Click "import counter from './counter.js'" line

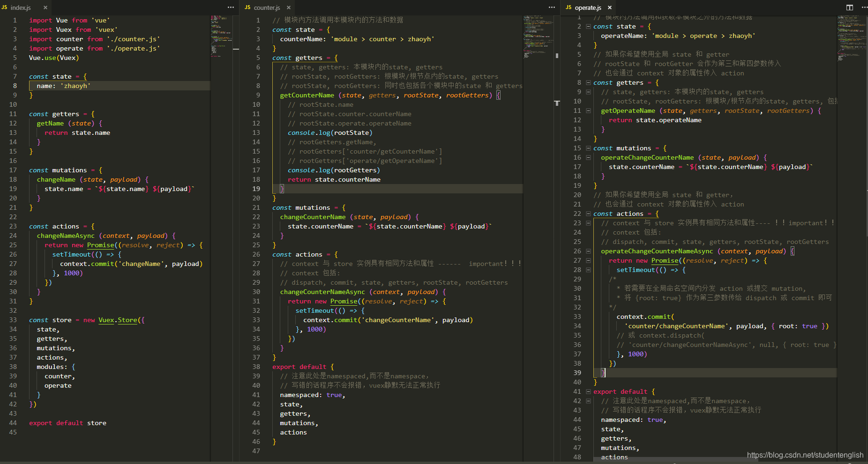(94, 39)
